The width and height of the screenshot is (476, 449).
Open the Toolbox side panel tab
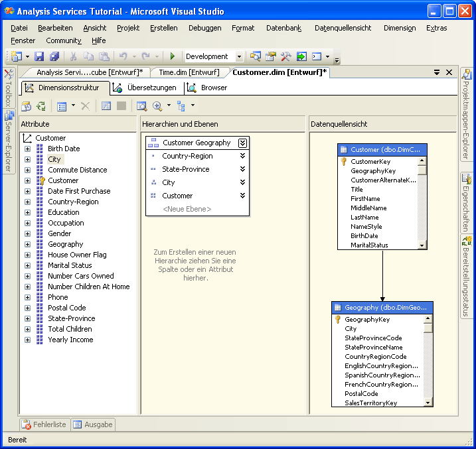[9, 88]
